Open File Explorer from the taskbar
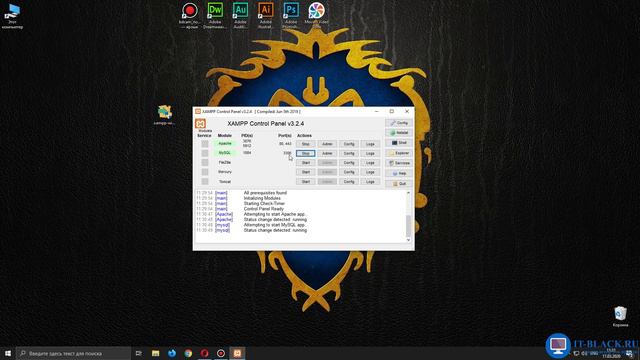 tap(156, 353)
